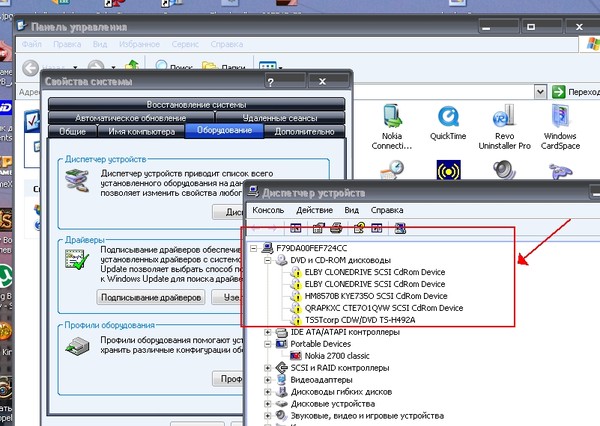600x426 pixels.
Task: Open the QuickTime control panel item
Action: (448, 123)
